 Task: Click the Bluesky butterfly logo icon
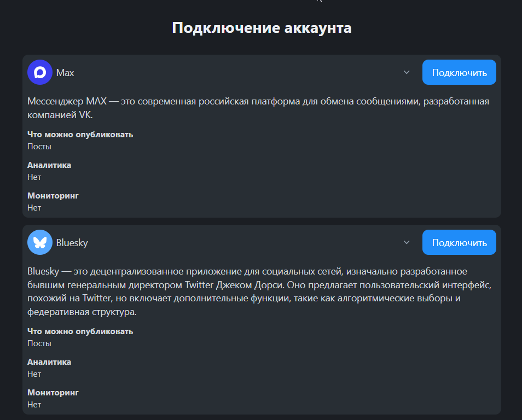point(40,242)
